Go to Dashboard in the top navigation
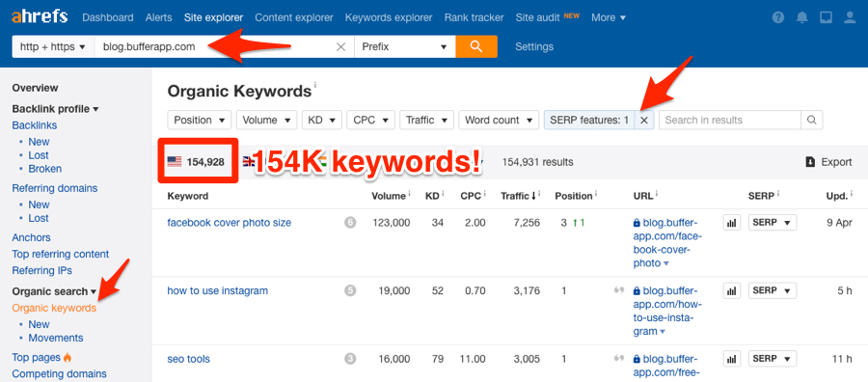This screenshot has width=868, height=382. click(x=108, y=17)
